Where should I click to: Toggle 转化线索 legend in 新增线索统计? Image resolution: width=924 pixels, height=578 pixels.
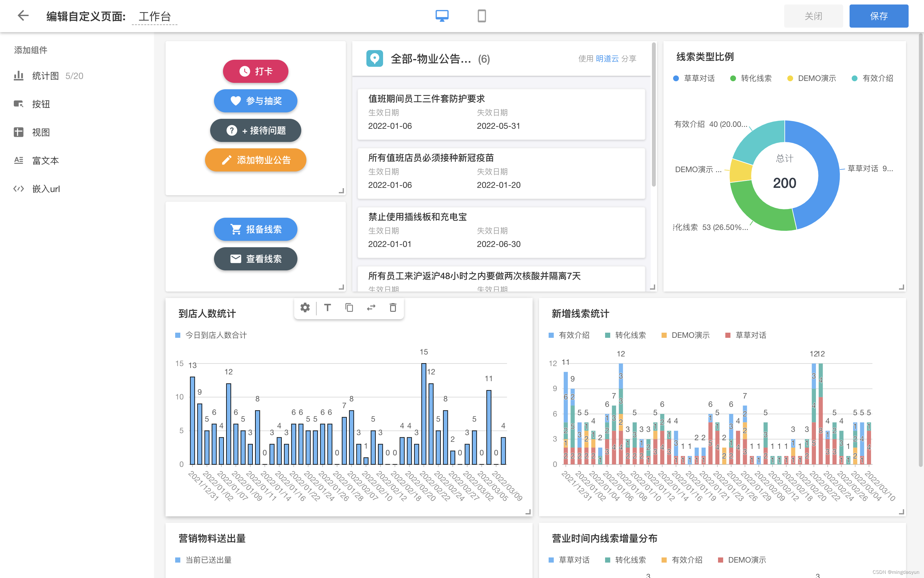625,335
